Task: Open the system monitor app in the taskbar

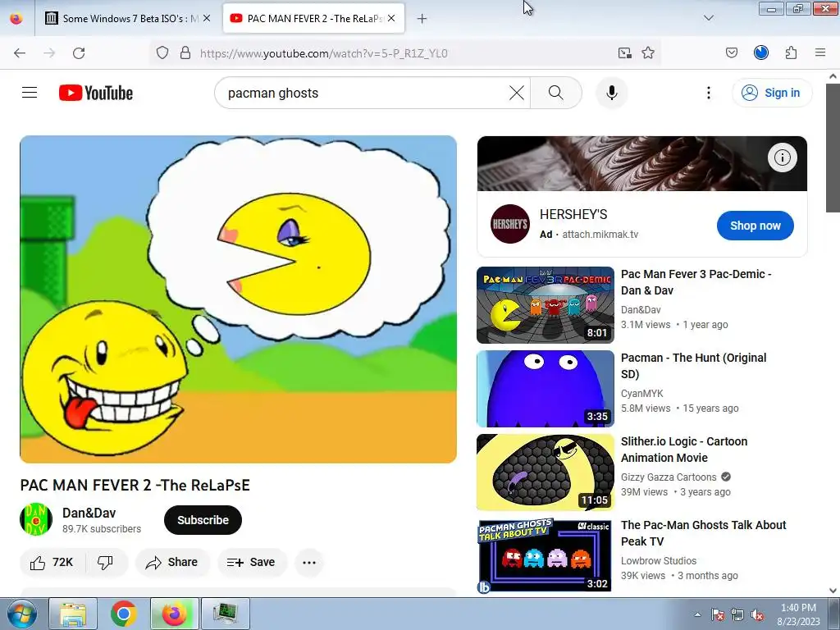Action: 226,614
